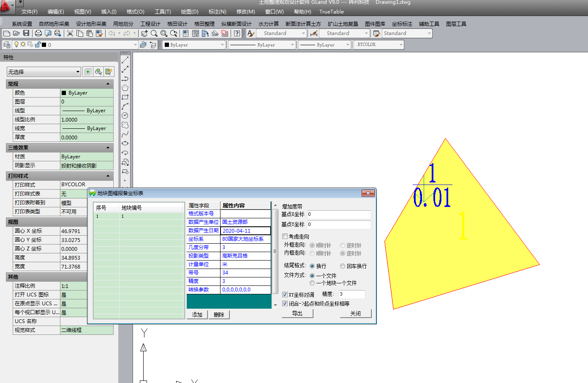Viewport: 588px width, 383px height.
Task: Open Plot Preview icon
Action: (x=48, y=33)
